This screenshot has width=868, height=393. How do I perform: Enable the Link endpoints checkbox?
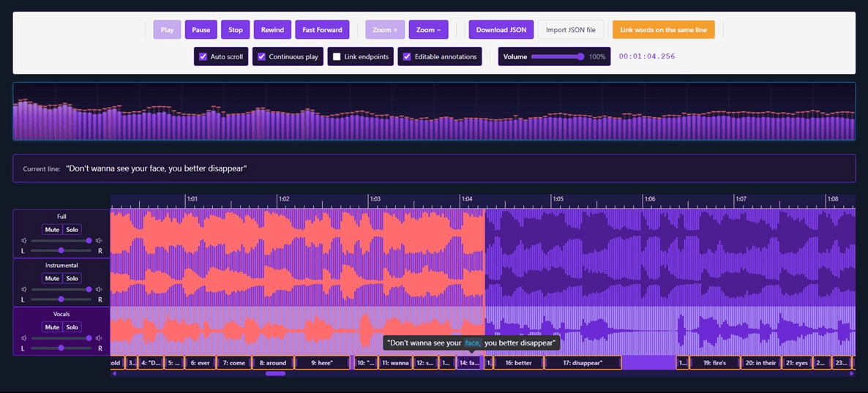337,56
